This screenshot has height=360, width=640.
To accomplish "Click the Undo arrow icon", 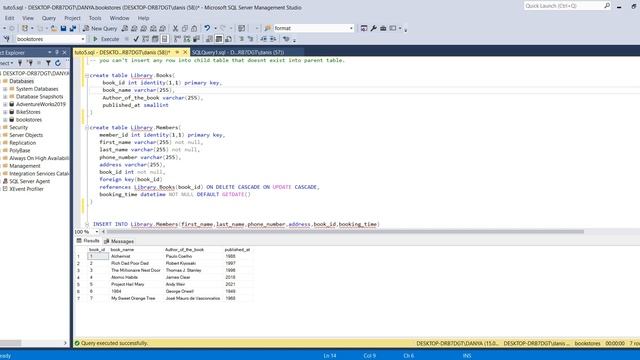I will click(x=207, y=28).
